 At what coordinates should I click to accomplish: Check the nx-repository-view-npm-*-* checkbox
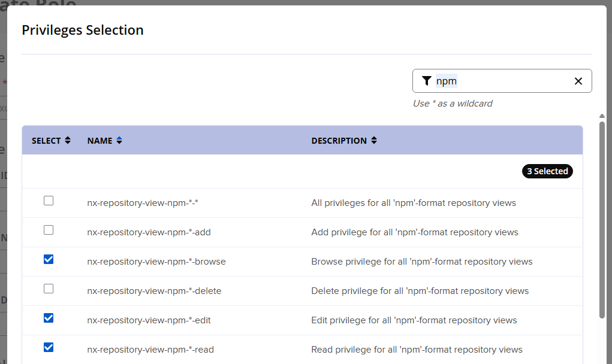(49, 201)
